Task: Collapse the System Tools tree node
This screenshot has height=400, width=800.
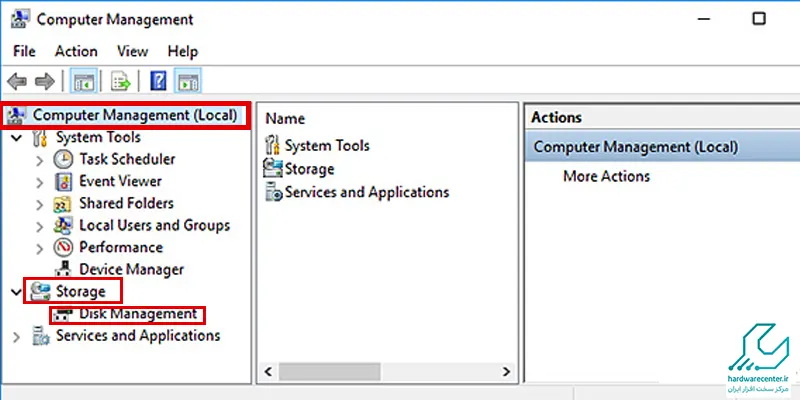Action: 16,138
